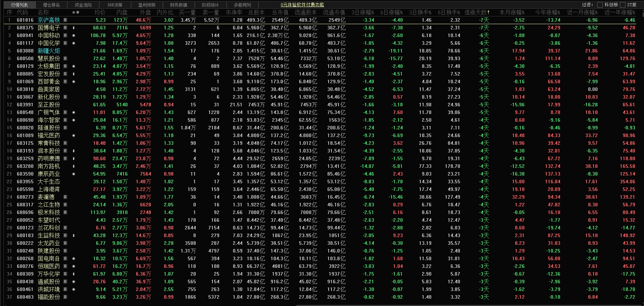
Task: Sort by 6日换手% column header
Action: point(449,12)
